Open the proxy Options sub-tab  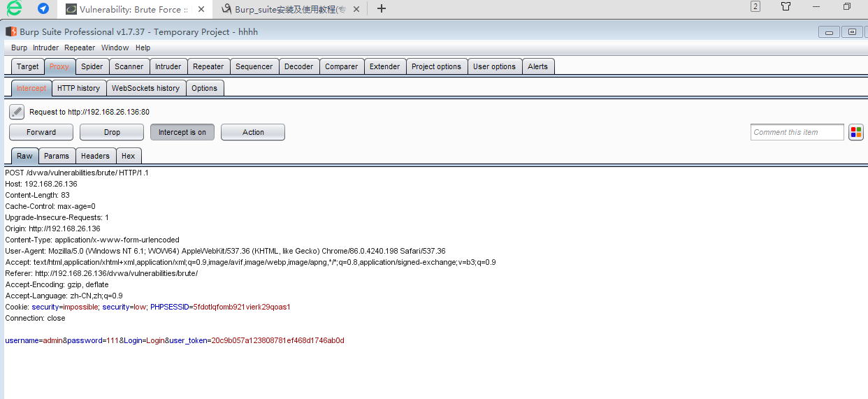[x=204, y=88]
